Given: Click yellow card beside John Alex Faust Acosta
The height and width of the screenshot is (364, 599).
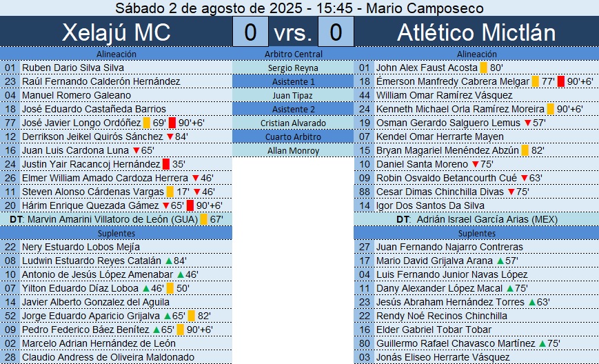Looking at the screenshot, I should pos(484,68).
